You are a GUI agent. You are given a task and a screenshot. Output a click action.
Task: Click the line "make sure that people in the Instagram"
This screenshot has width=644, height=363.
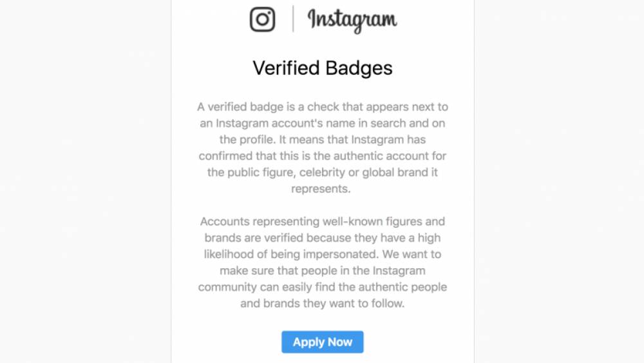coord(323,271)
